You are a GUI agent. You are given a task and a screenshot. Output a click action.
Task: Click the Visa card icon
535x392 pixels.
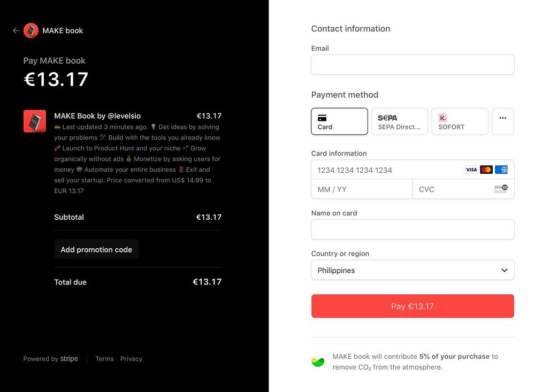[471, 170]
